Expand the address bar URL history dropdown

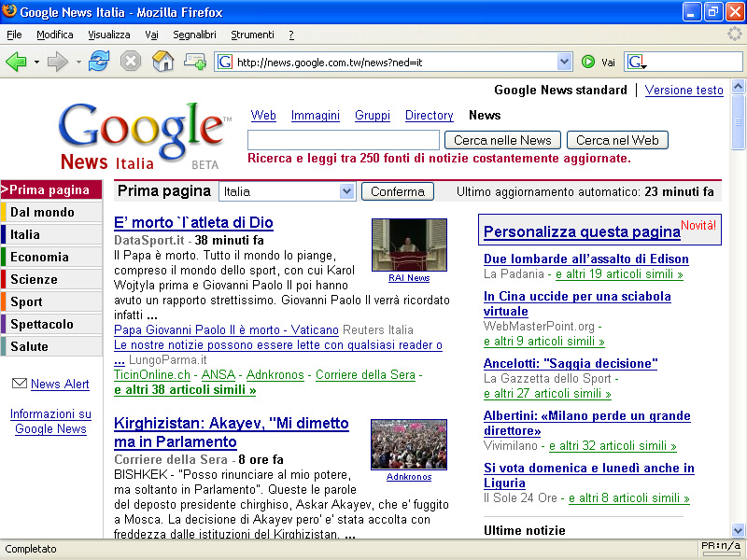click(565, 62)
